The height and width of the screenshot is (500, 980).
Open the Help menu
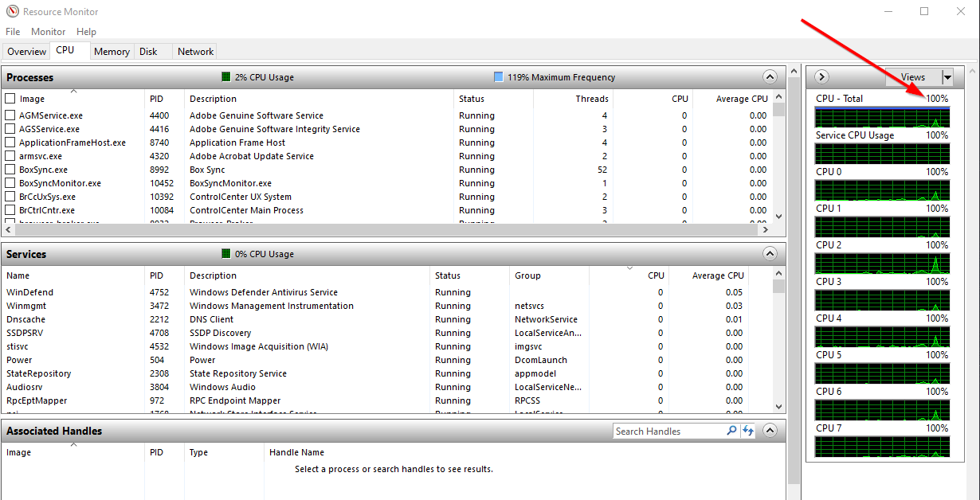(86, 32)
